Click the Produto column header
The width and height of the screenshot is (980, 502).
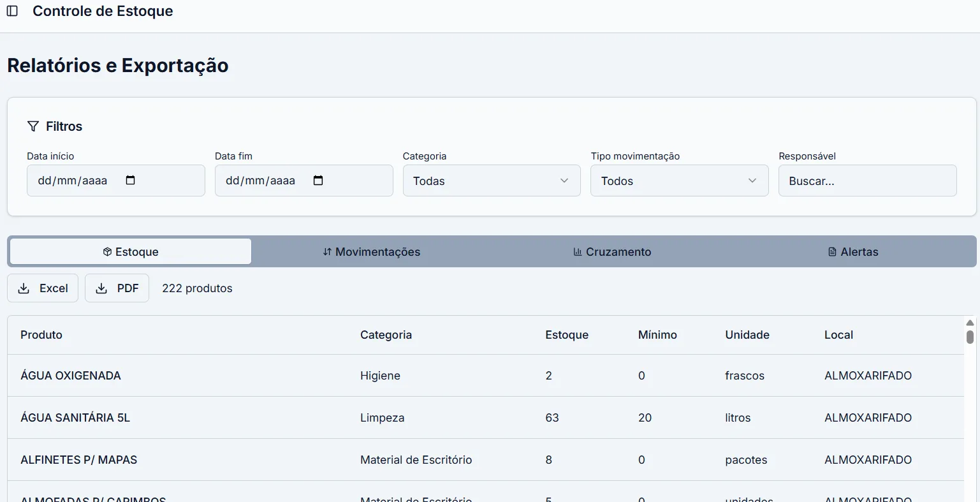(x=41, y=335)
